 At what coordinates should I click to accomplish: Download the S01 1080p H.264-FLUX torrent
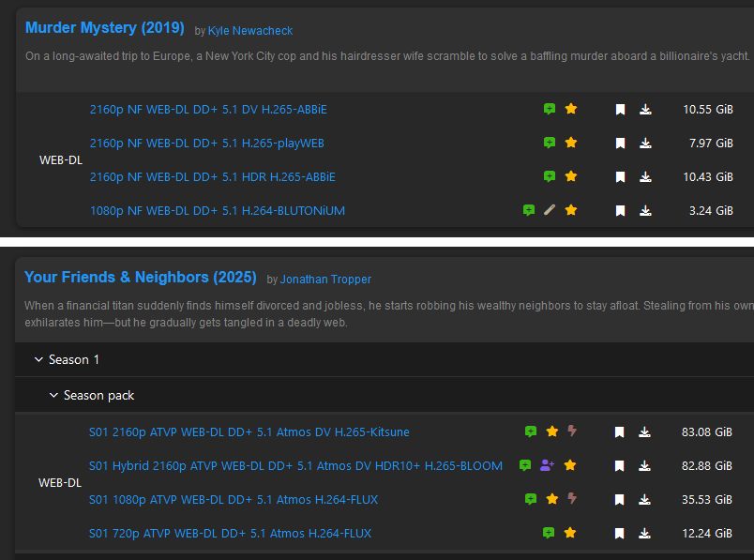coord(644,499)
